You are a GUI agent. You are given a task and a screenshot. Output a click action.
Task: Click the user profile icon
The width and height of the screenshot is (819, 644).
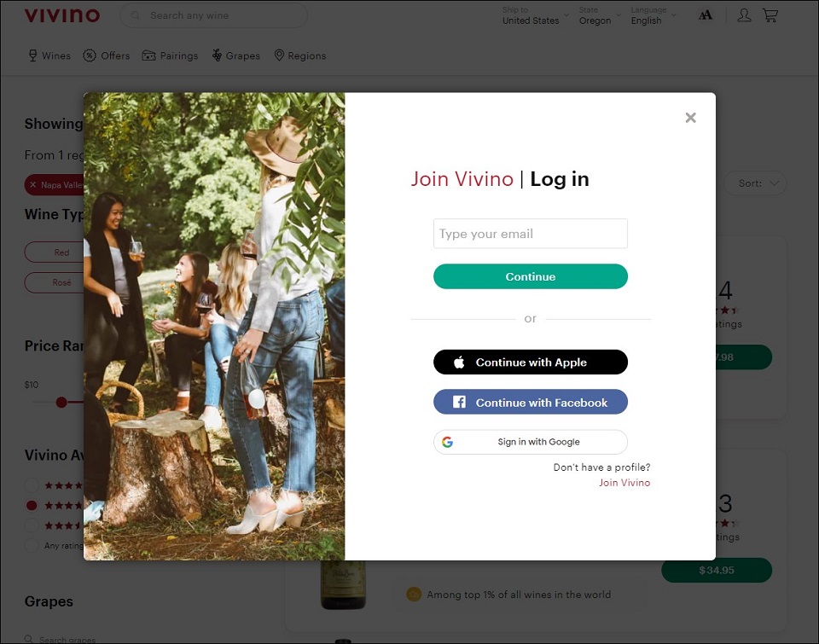744,15
